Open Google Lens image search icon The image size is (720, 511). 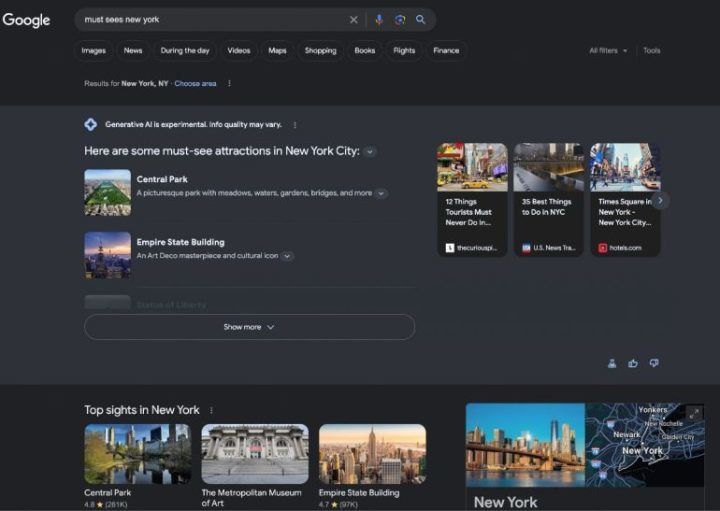[x=400, y=20]
